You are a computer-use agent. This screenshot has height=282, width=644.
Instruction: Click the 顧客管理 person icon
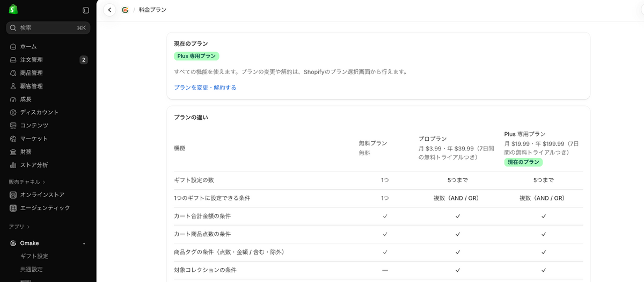click(x=13, y=86)
